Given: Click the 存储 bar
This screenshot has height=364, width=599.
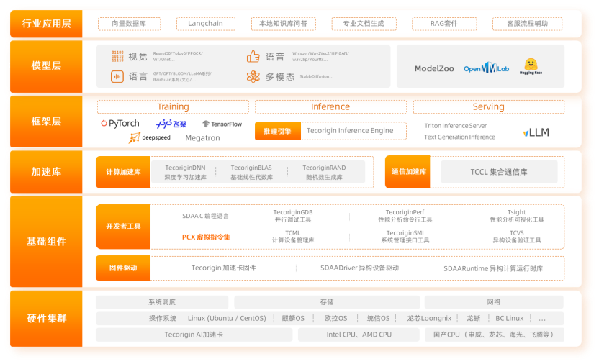Looking at the screenshot, I should [327, 302].
